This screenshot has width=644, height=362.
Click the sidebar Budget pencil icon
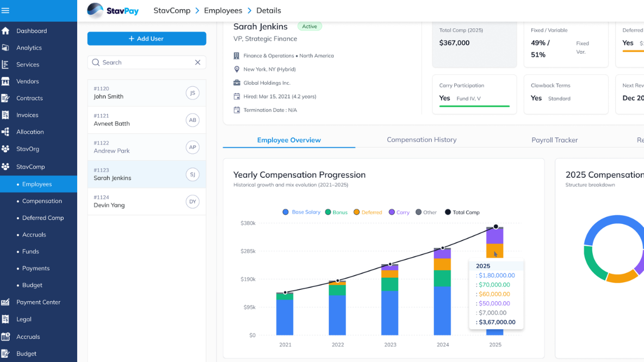pyautogui.click(x=5, y=353)
